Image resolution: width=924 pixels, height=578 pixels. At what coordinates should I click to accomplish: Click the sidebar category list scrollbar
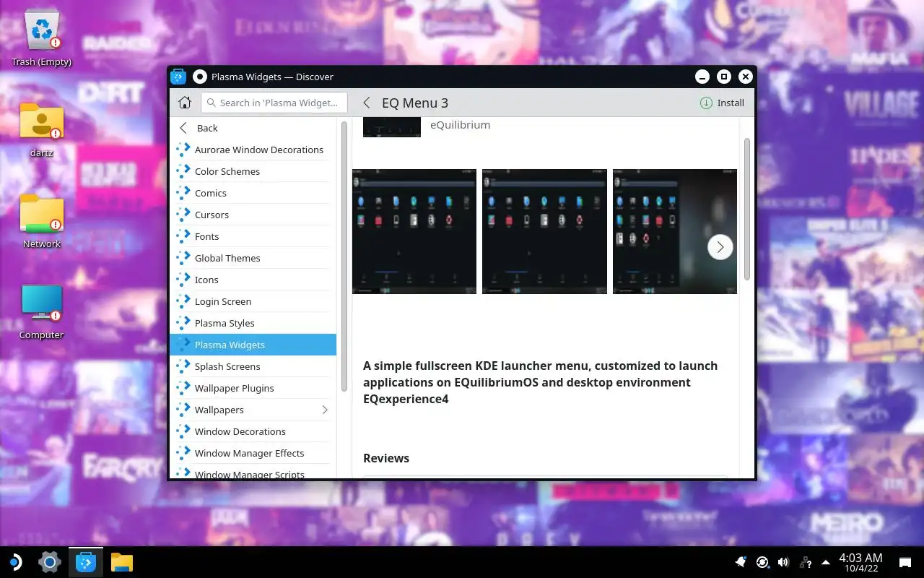[x=344, y=256]
